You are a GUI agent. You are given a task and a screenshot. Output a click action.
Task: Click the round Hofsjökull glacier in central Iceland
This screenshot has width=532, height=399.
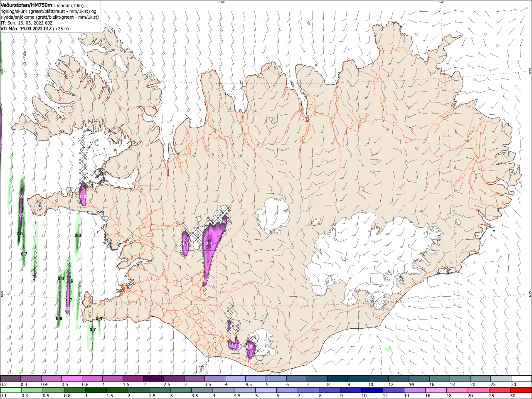(x=273, y=215)
